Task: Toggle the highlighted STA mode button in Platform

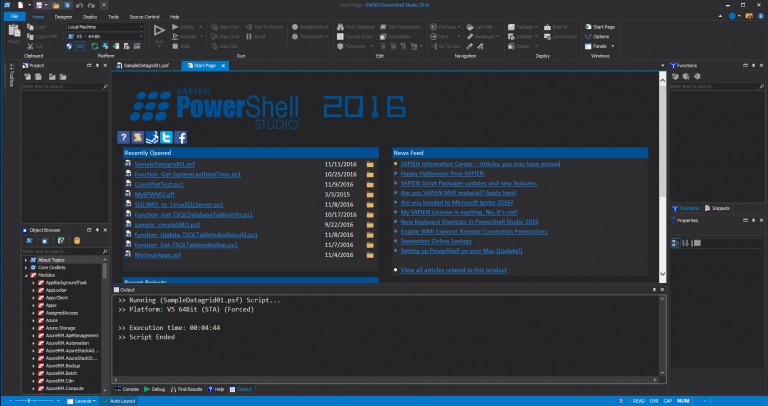Action: point(80,46)
